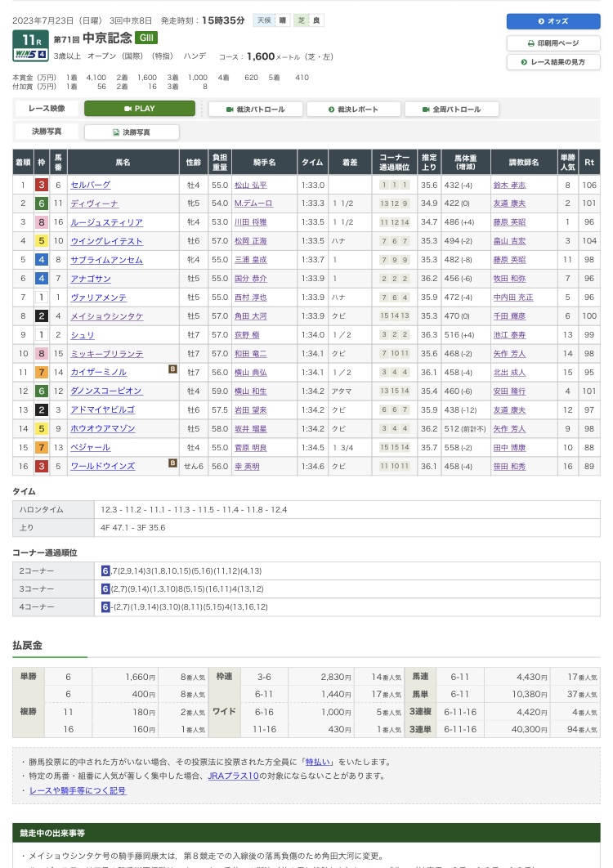613x868 pixels.
Task: Open trainer 千田 輝彦 link
Action: 509,316
